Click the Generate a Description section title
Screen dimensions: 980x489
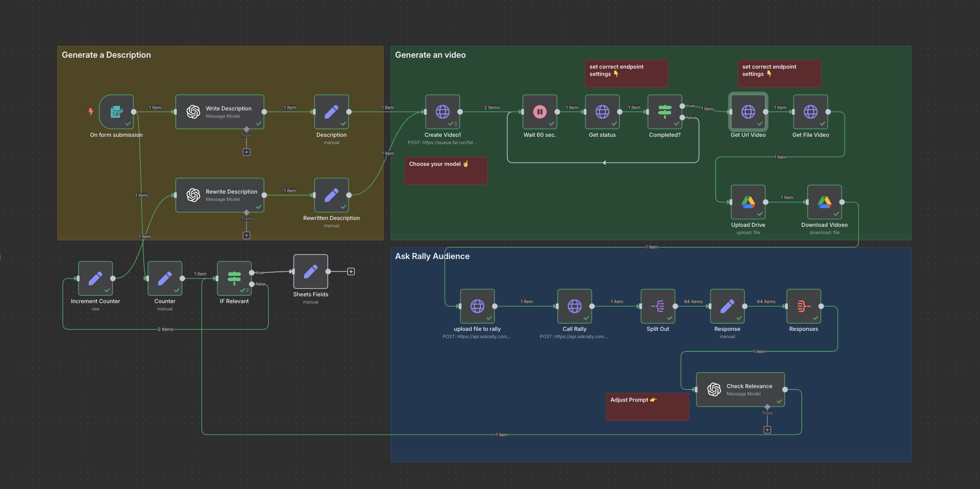pos(106,55)
